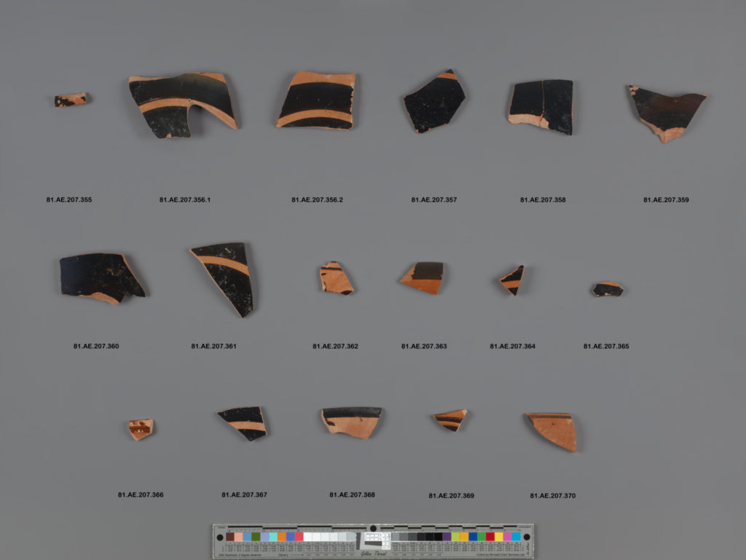Image resolution: width=746 pixels, height=560 pixels.
Task: Select the large black sherd above 81.AE.207.360
Action: point(100,277)
